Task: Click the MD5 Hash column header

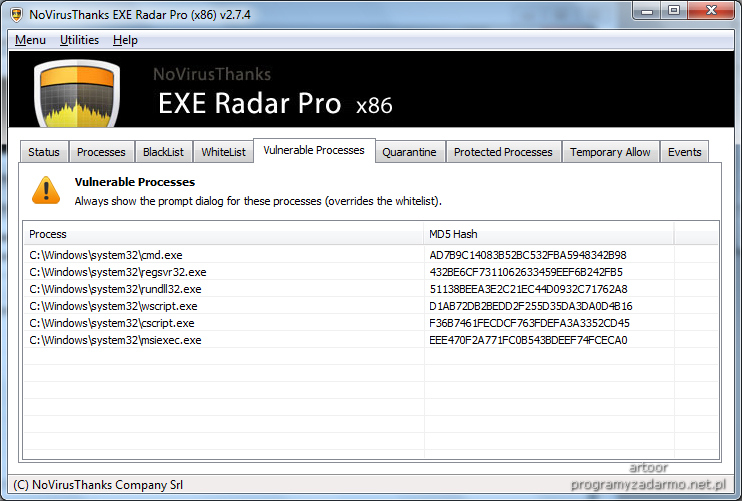Action: click(548, 234)
